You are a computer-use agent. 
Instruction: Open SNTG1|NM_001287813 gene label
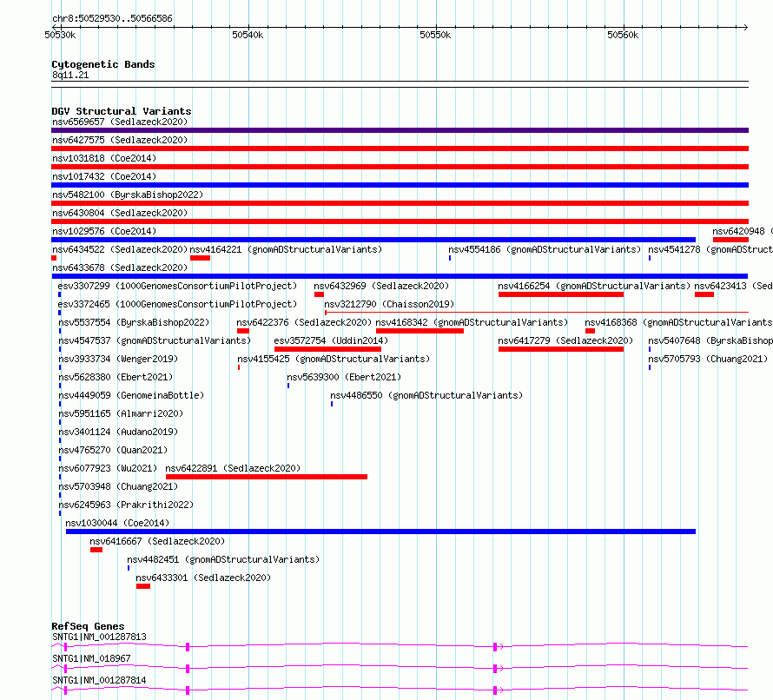pos(100,637)
